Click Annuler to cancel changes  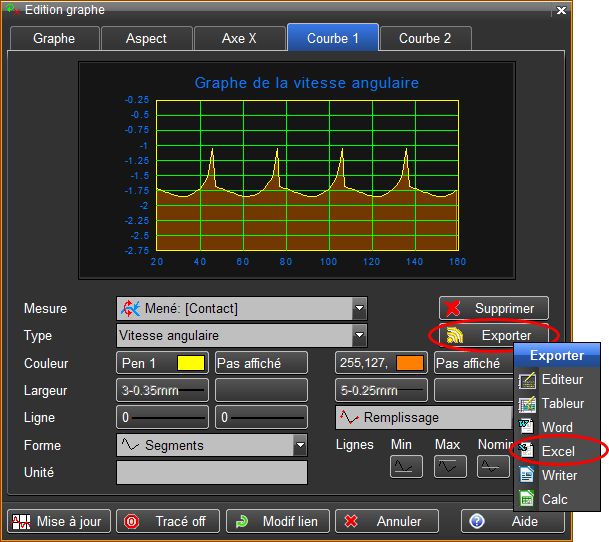point(386,521)
